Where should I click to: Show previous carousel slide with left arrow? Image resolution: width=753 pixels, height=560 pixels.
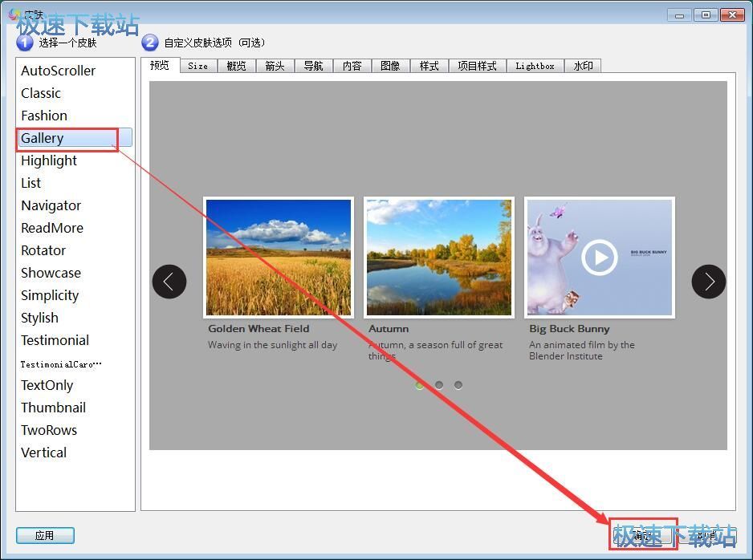click(169, 282)
